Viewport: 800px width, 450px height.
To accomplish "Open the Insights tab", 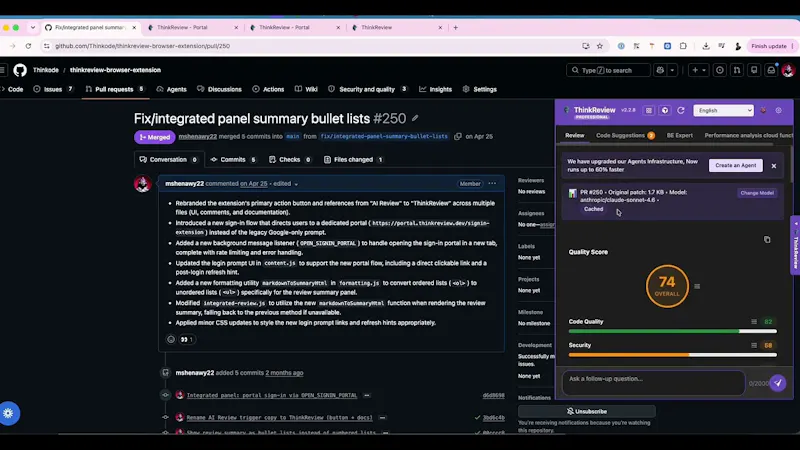I will click(435, 89).
